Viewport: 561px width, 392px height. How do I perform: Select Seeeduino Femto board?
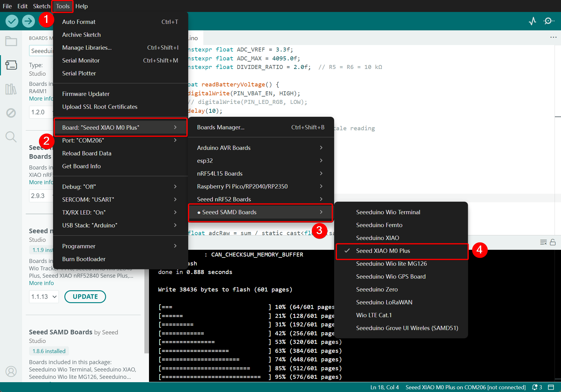click(401, 225)
